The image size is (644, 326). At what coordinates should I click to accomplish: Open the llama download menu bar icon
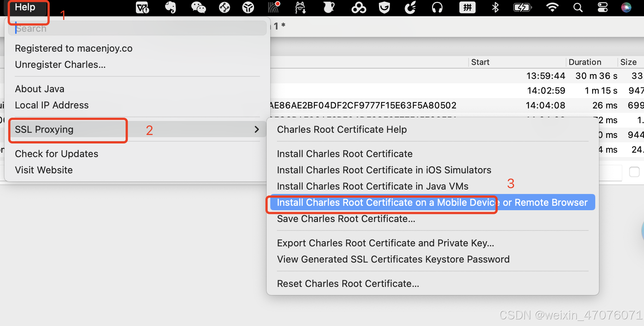pos(301,7)
